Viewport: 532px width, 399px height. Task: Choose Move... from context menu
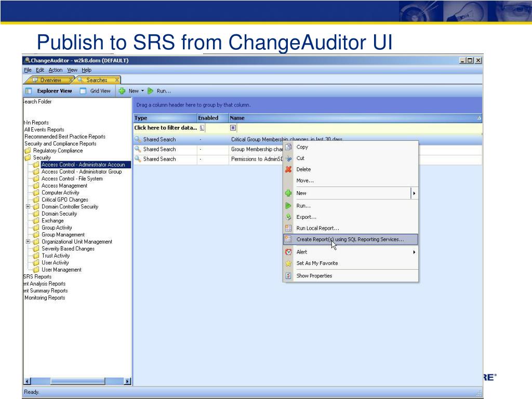(351, 180)
